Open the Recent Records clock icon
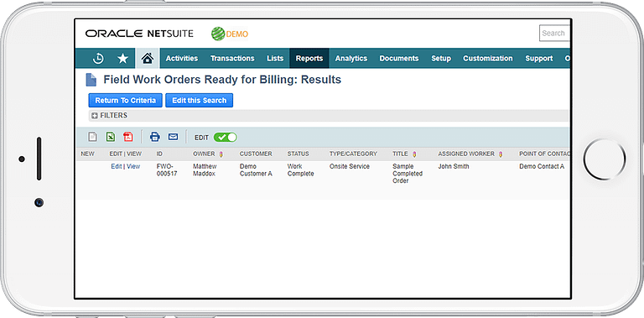The width and height of the screenshot is (644, 318). click(x=98, y=59)
